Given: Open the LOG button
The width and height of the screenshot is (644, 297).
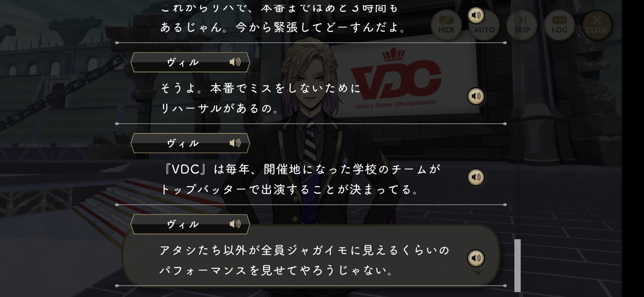Looking at the screenshot, I should pos(559,25).
